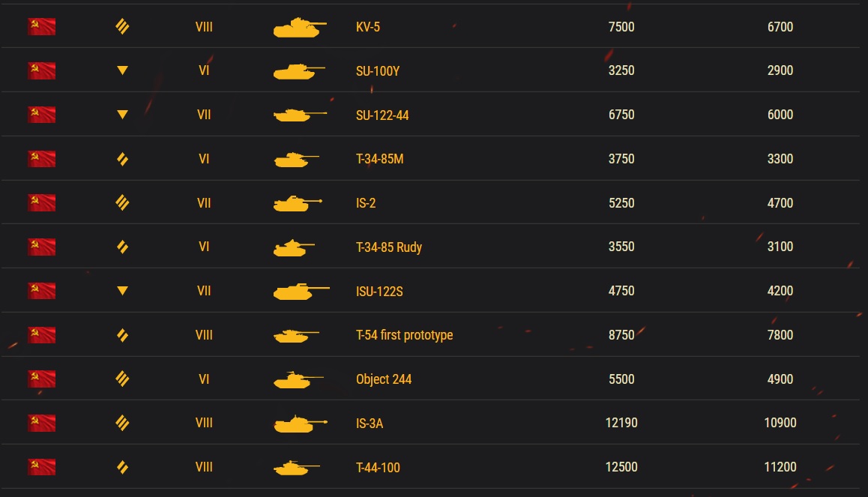
Task: Click the 4900 value for Object 244
Action: [780, 379]
